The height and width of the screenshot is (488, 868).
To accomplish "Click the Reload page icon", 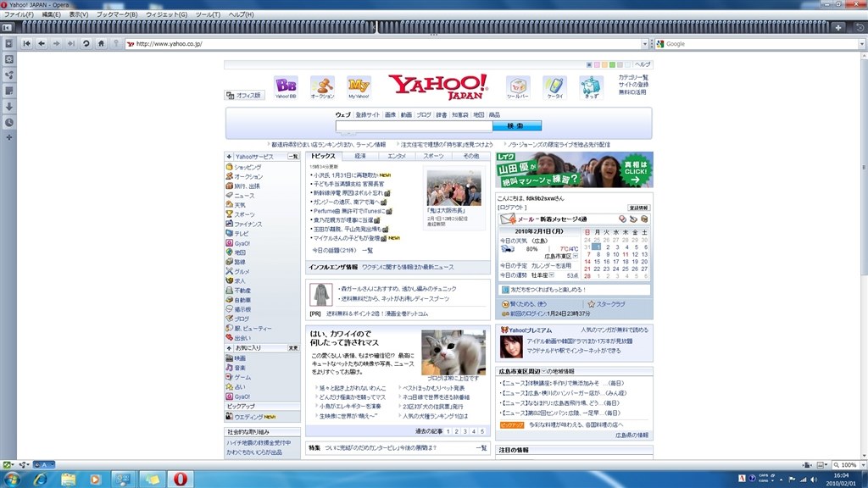I will coord(86,44).
